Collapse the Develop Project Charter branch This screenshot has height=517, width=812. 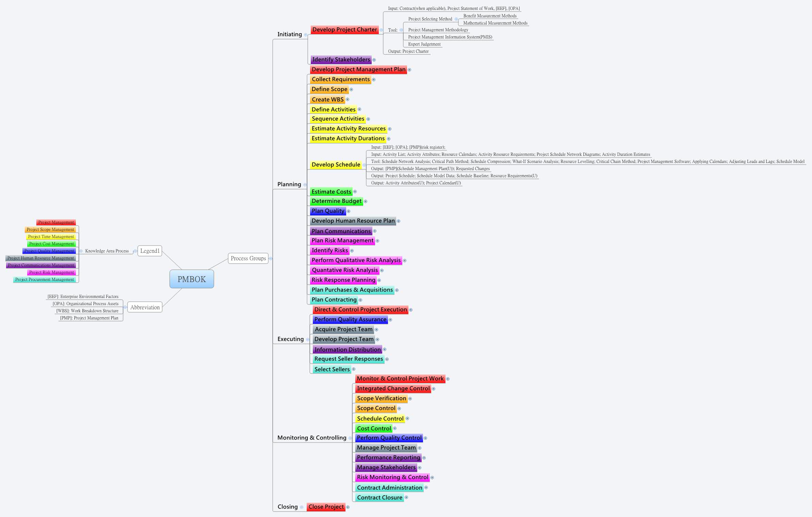tap(381, 30)
